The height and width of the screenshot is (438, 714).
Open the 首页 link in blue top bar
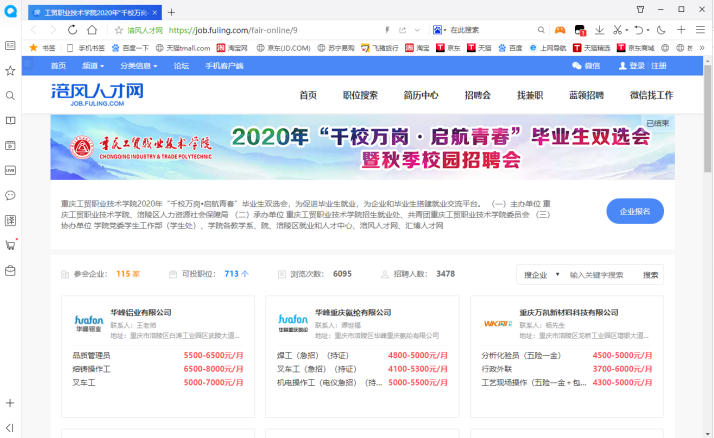(x=58, y=66)
